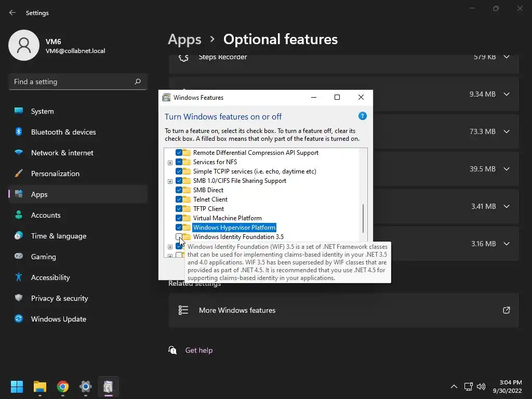This screenshot has height=399, width=532.
Task: Expand the Services for NFS node
Action: 170,163
